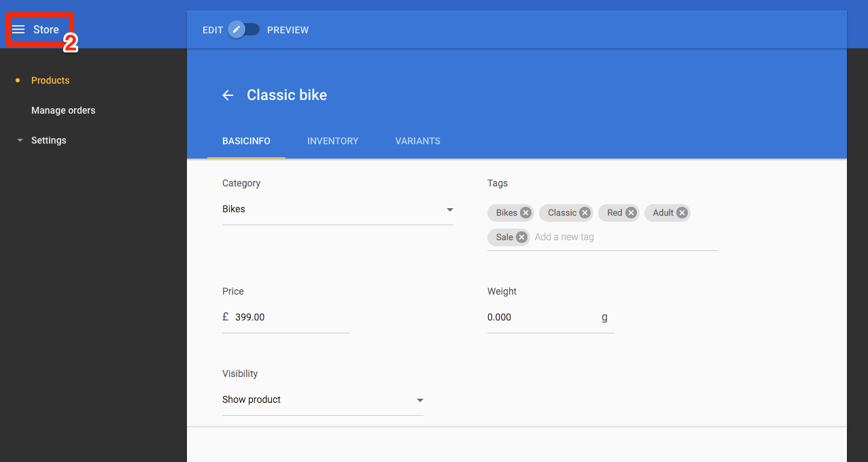Click the PREVIEW label
The height and width of the screenshot is (462, 868).
click(x=288, y=30)
